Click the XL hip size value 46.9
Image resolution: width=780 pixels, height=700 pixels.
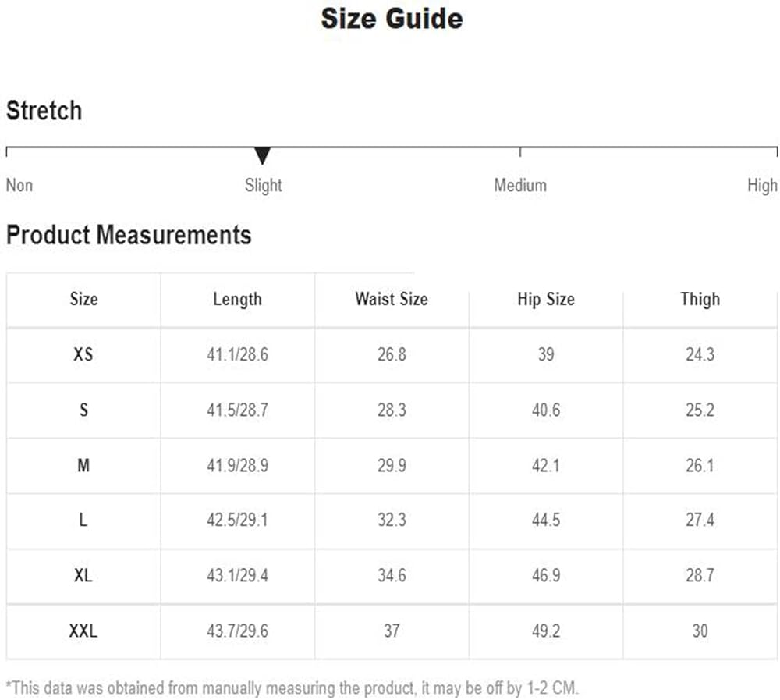click(x=546, y=576)
